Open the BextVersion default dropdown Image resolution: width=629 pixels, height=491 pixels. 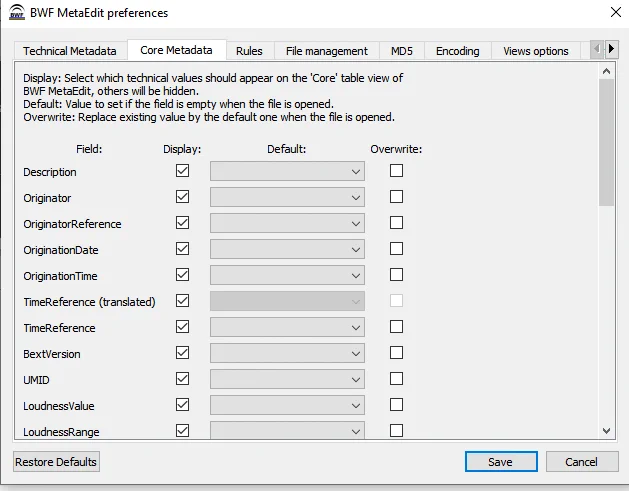point(287,353)
